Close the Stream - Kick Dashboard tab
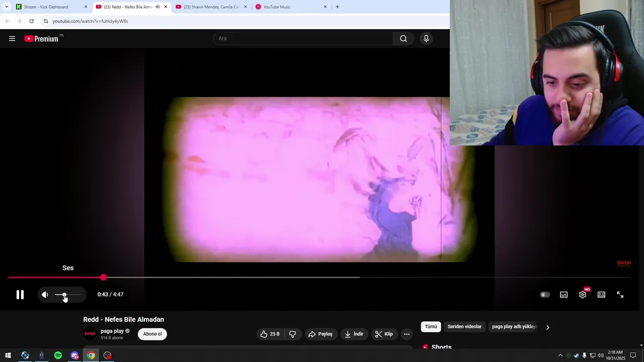Screen dimensions: 644x362 [x=86, y=7]
